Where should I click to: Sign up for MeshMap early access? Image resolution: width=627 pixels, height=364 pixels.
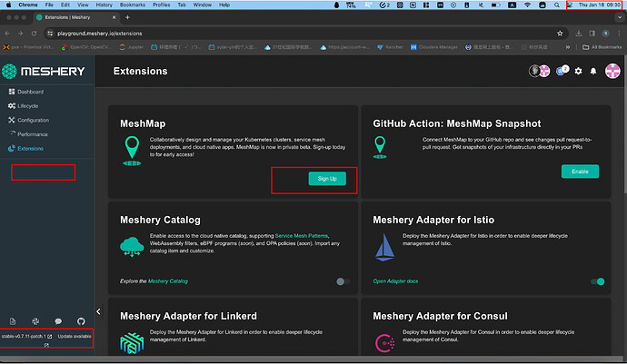point(327,179)
